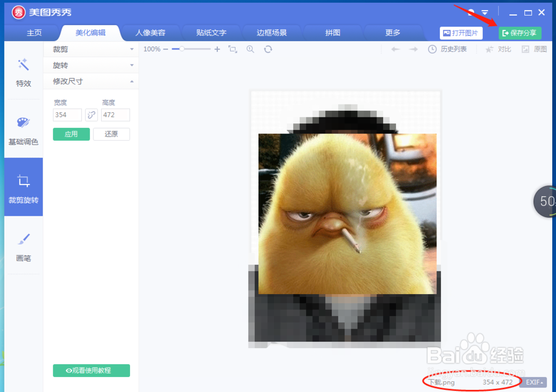Click the Meitu Xiuxiu app logo
Image resolution: width=556 pixels, height=392 pixels.
pyautogui.click(x=18, y=12)
